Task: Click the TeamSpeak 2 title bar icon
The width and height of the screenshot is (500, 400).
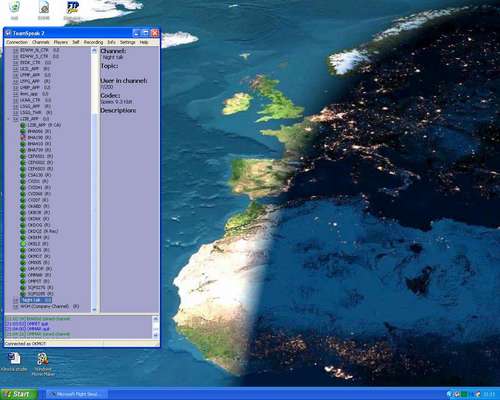Action: click(8, 33)
